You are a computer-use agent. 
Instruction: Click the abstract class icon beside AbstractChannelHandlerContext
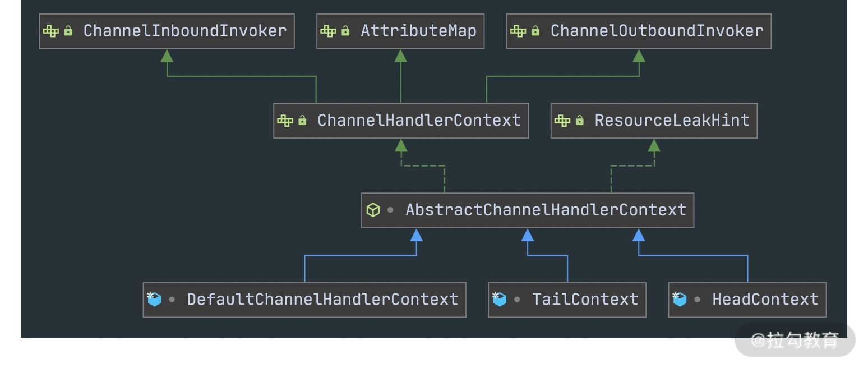tap(372, 210)
